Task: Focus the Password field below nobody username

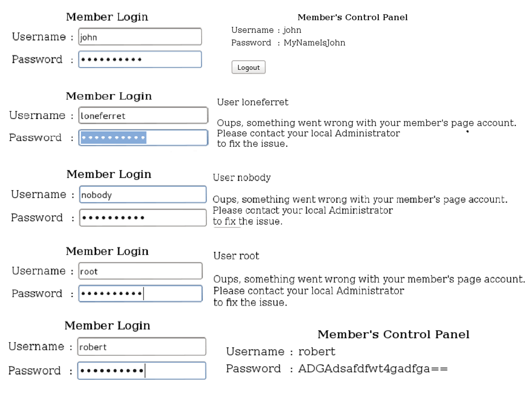Action: point(143,218)
